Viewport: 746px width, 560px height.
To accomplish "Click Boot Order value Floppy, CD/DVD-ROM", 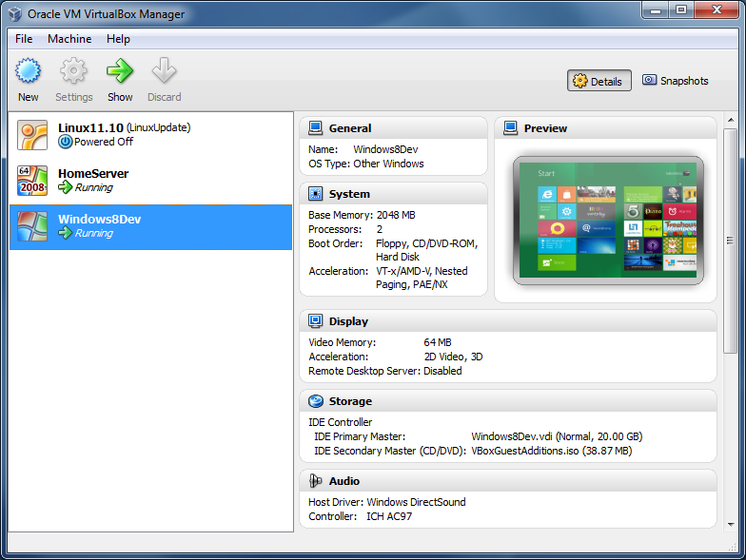I will [426, 243].
